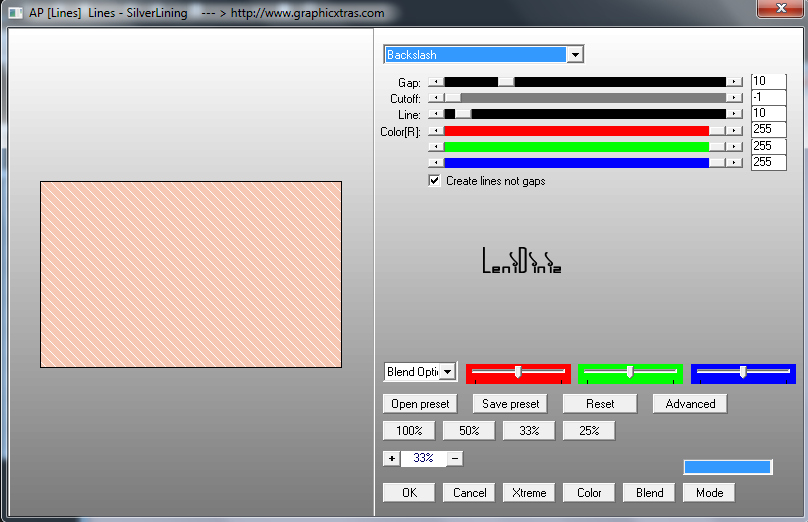Click left arrow of Cutoff slider
This screenshot has width=808, height=522.
[x=436, y=98]
